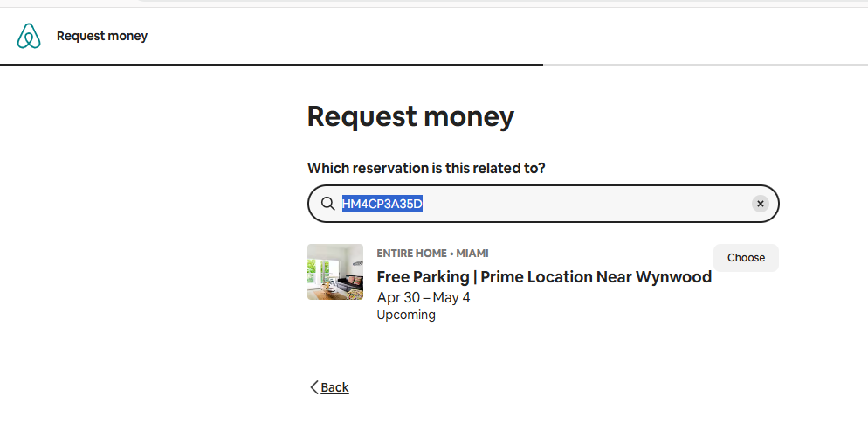The height and width of the screenshot is (424, 868).
Task: Click the left chevron beside Back
Action: 314,387
